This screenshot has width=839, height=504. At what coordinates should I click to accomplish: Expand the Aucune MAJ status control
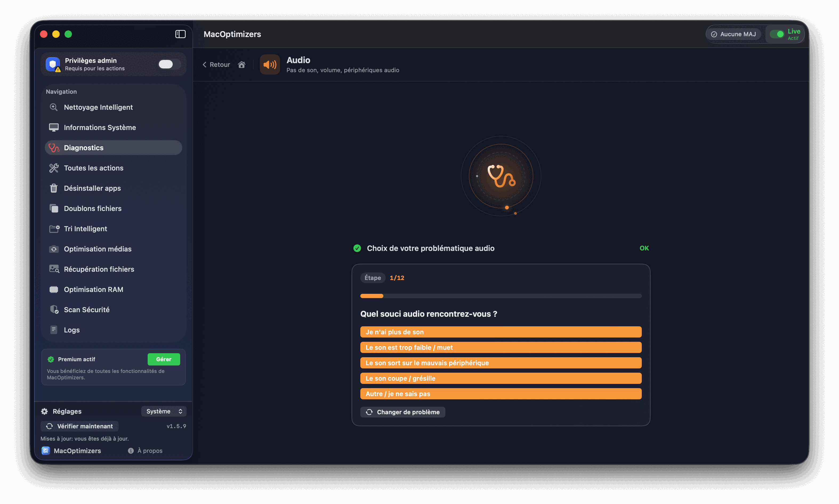(x=733, y=34)
